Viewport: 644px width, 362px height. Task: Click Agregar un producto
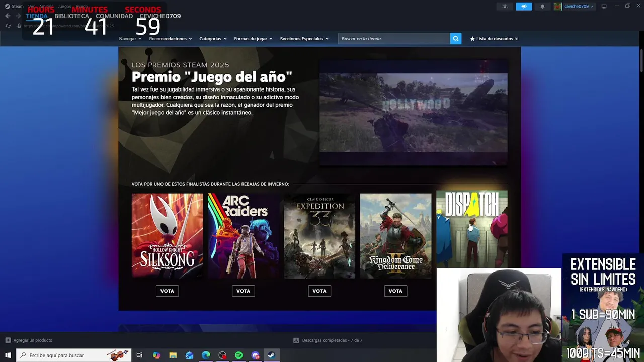(33, 340)
